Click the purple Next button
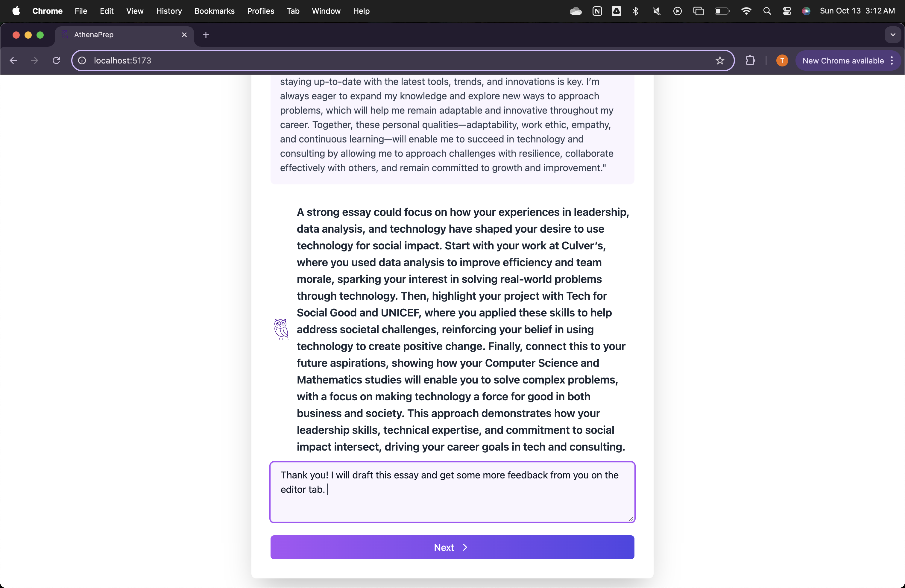The image size is (905, 588). [x=452, y=547]
